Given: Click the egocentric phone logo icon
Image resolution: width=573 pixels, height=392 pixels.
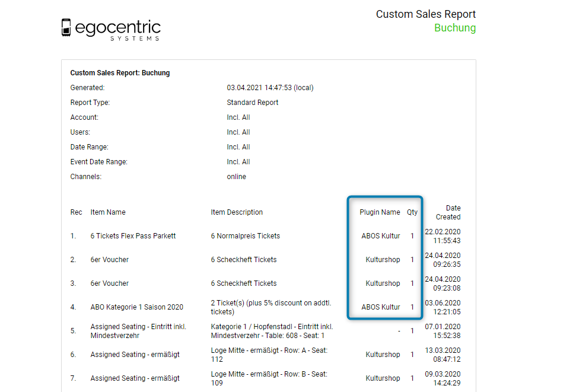Looking at the screenshot, I should coord(66,28).
